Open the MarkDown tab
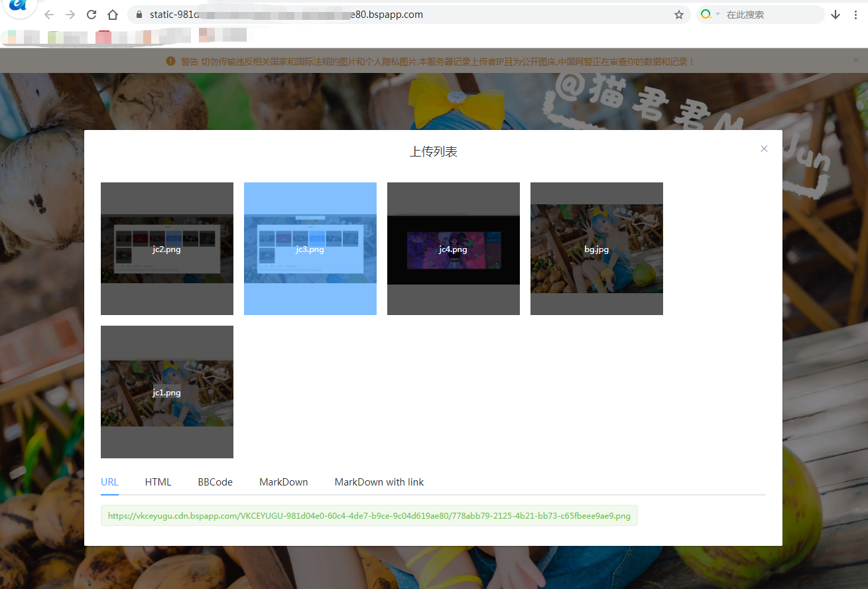868x589 pixels. 284,482
